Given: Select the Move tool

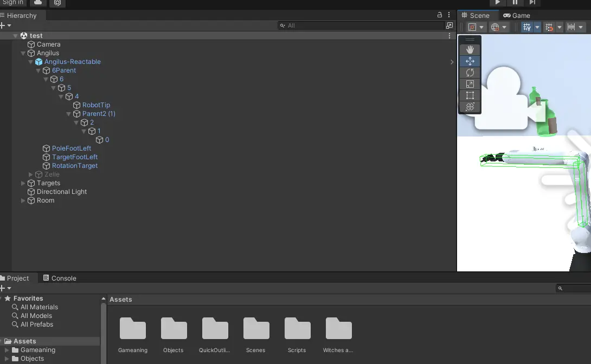Looking at the screenshot, I should (470, 61).
